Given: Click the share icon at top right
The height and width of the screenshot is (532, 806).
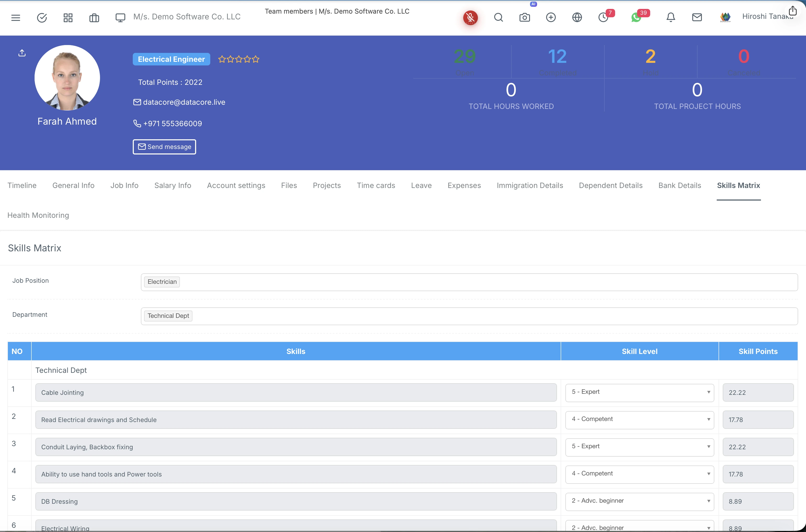Looking at the screenshot, I should point(792,11).
